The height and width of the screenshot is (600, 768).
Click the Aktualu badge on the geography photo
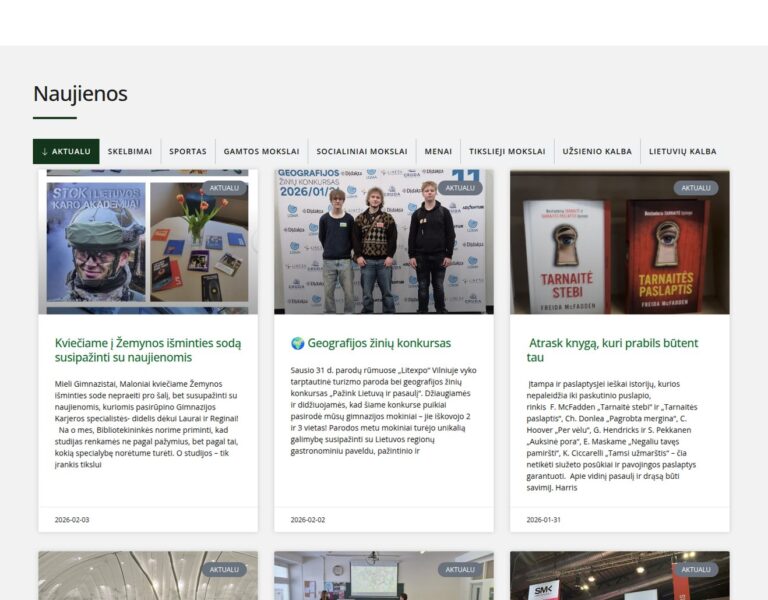coord(460,188)
